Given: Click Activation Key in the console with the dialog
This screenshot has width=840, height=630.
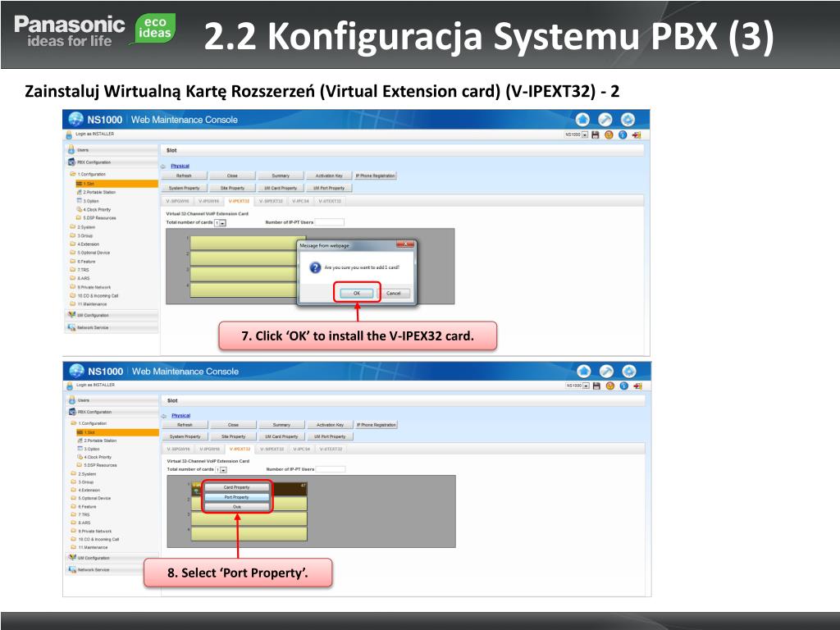Looking at the screenshot, I should click(329, 176).
